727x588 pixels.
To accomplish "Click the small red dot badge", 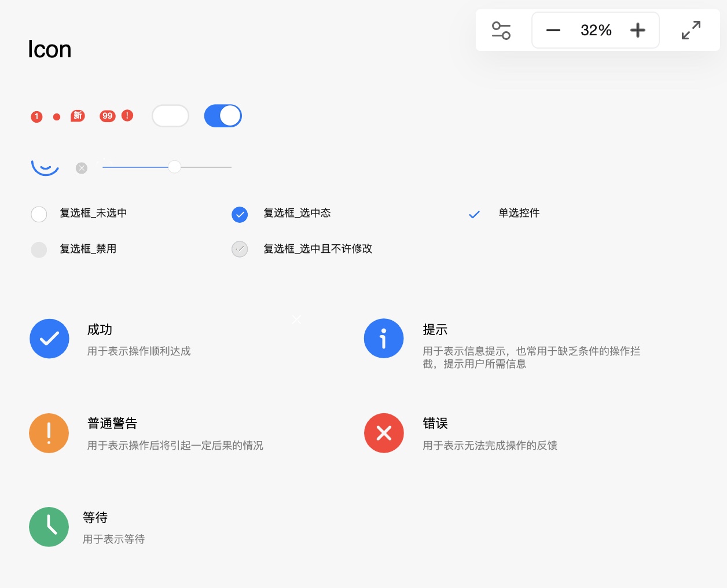I will tap(57, 117).
